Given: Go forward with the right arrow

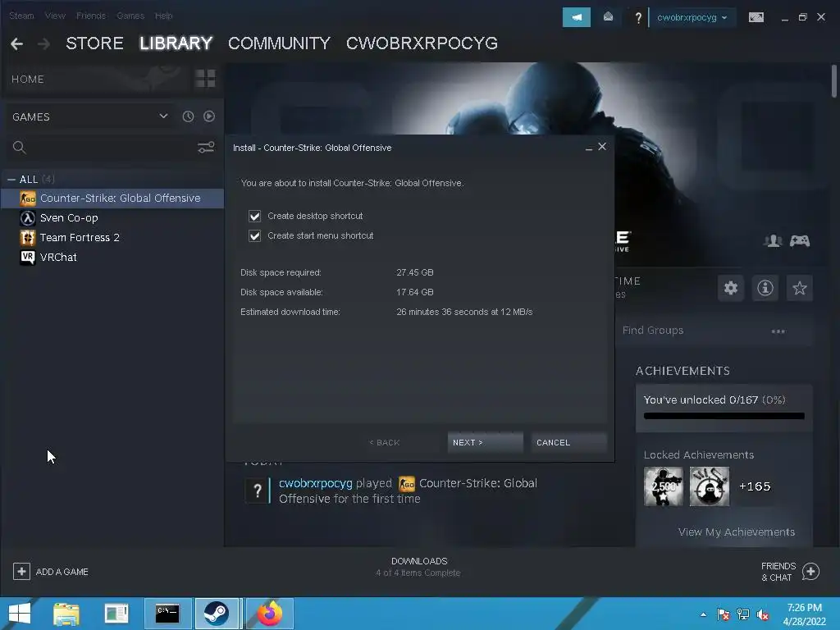Looking at the screenshot, I should (x=44, y=44).
